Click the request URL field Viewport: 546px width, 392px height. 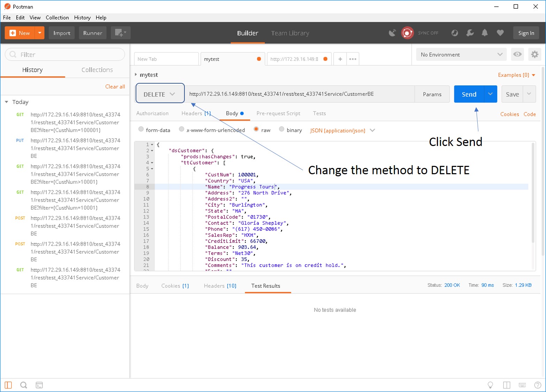coord(299,94)
